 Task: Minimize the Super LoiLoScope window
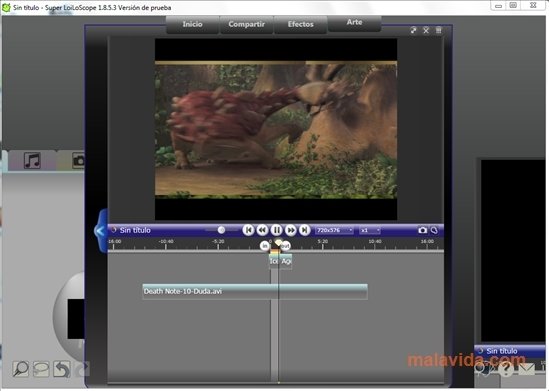tap(499, 5)
